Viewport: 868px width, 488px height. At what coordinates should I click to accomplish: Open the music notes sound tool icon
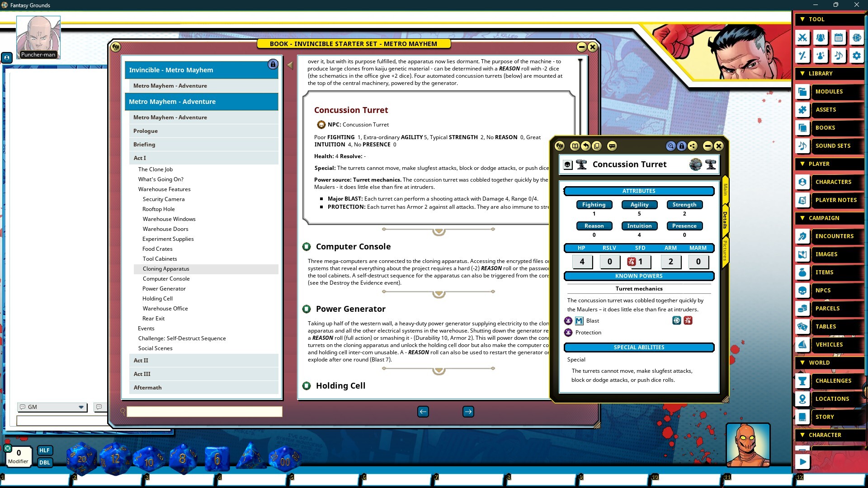click(x=839, y=56)
